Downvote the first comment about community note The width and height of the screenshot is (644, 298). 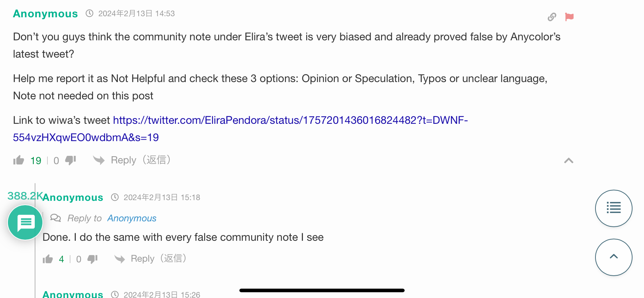point(71,160)
